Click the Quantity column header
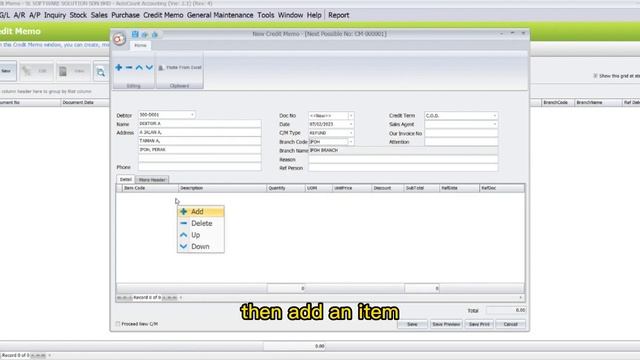The image size is (640, 360). click(x=286, y=188)
